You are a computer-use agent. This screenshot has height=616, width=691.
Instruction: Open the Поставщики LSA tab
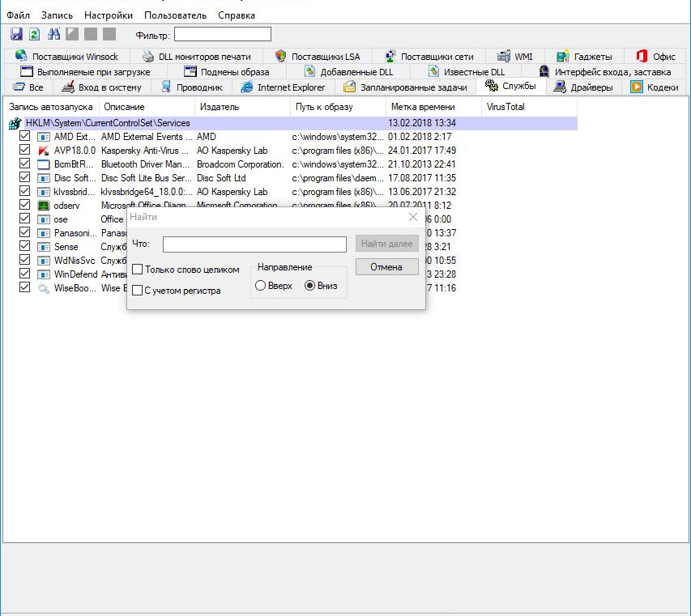[x=318, y=57]
